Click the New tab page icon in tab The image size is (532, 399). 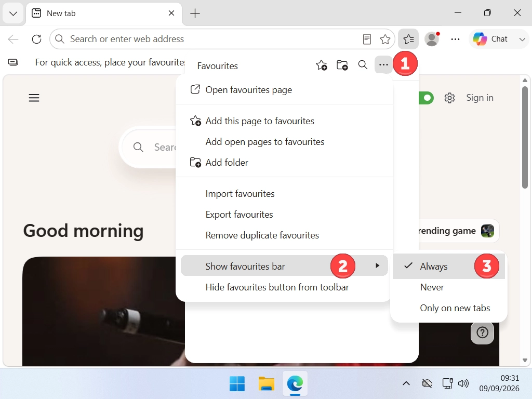click(x=36, y=13)
